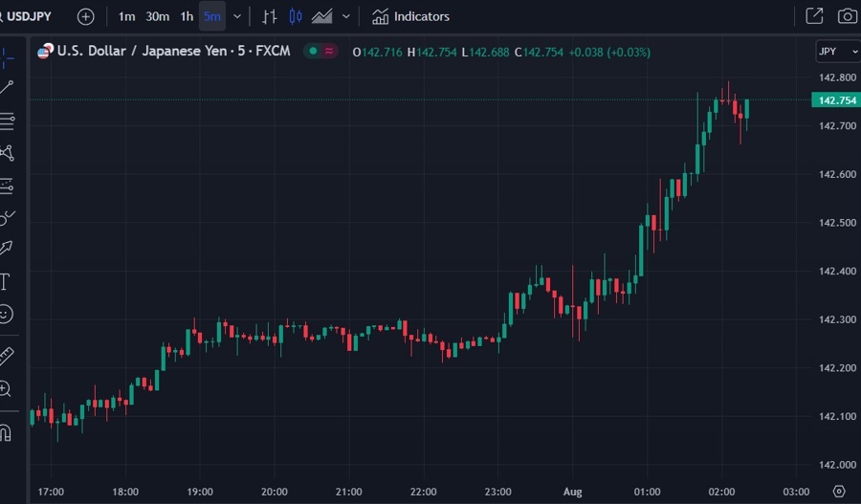Activate the zoom in tool
Viewport: 861px width, 504px height.
coord(6,388)
